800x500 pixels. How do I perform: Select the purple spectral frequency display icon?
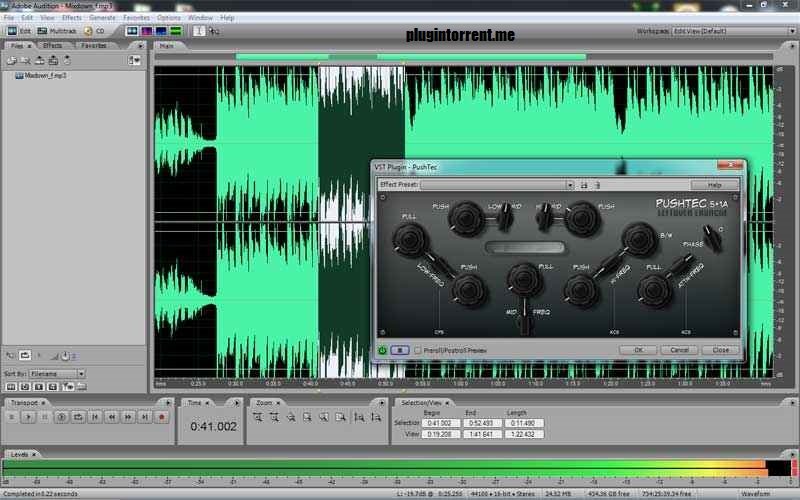point(147,31)
